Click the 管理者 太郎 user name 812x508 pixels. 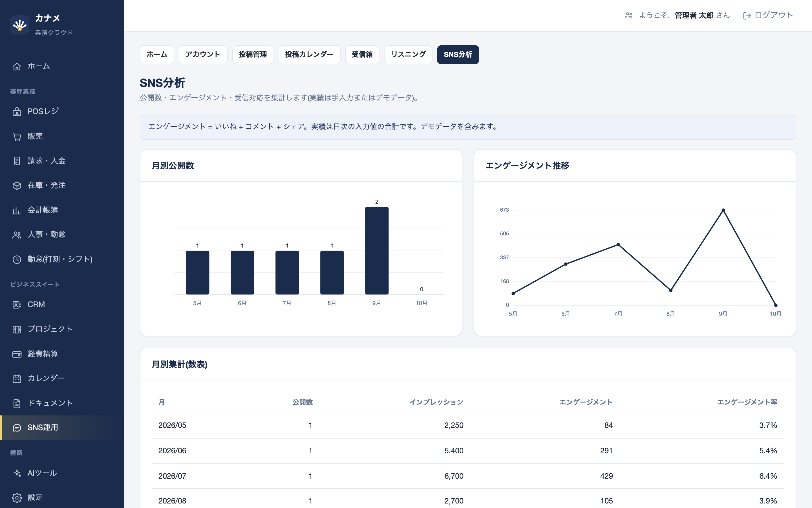click(694, 16)
